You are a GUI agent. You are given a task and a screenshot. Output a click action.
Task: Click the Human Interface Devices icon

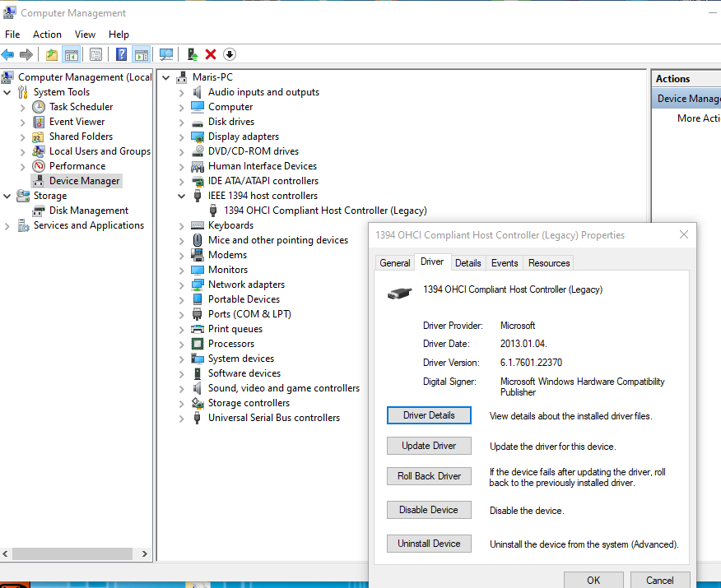coord(198,166)
